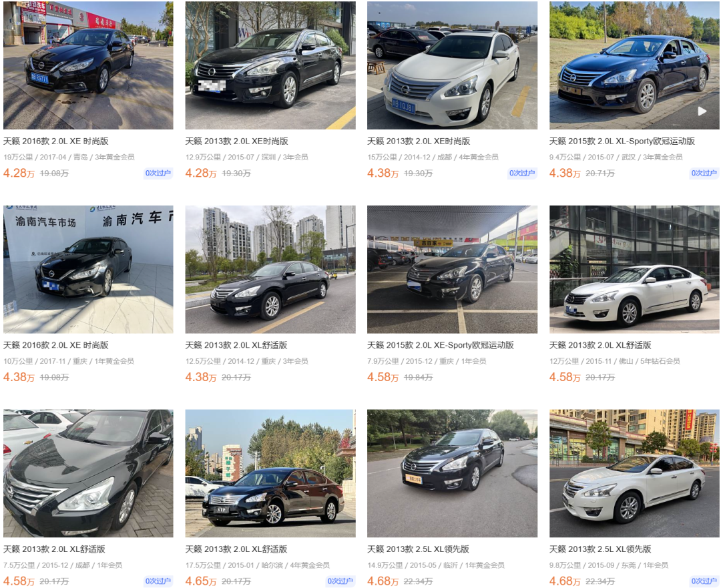721x588 pixels.
Task: Open the 渝南汽车市场 car photo
Action: (88, 270)
